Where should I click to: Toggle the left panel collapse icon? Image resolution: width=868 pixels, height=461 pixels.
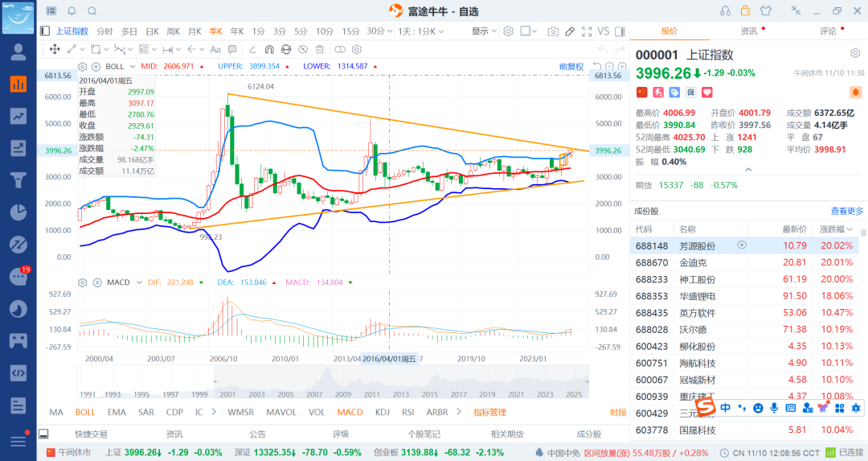click(x=45, y=31)
